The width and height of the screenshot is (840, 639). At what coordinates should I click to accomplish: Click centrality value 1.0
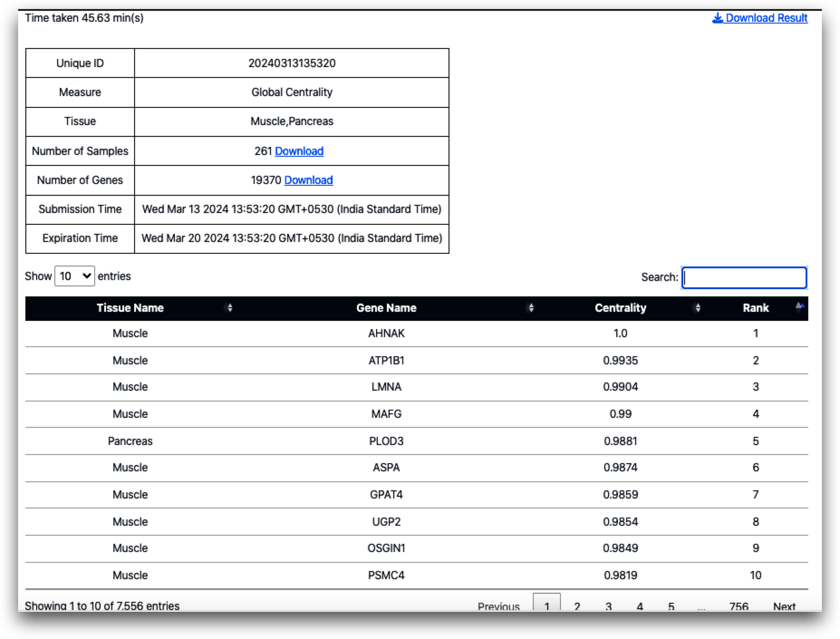click(x=620, y=334)
